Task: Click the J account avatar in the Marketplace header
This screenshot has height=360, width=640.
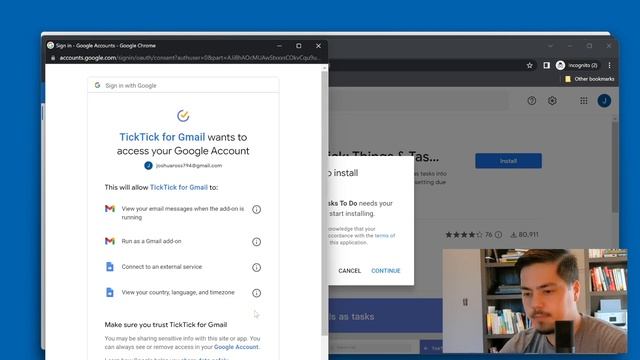Action: [x=604, y=101]
